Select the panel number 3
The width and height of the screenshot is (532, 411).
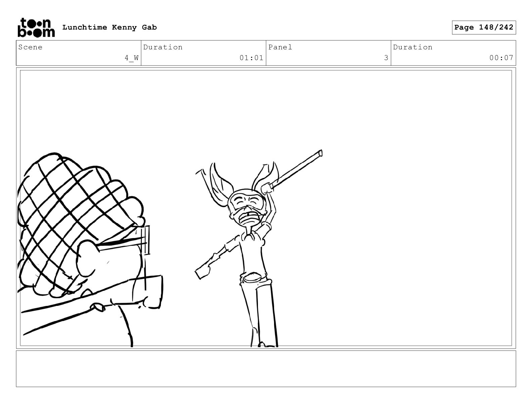click(386, 58)
